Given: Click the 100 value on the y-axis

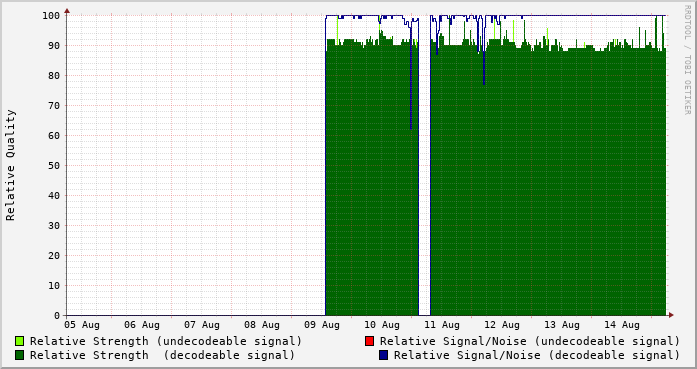Looking at the screenshot, I should (51, 16).
